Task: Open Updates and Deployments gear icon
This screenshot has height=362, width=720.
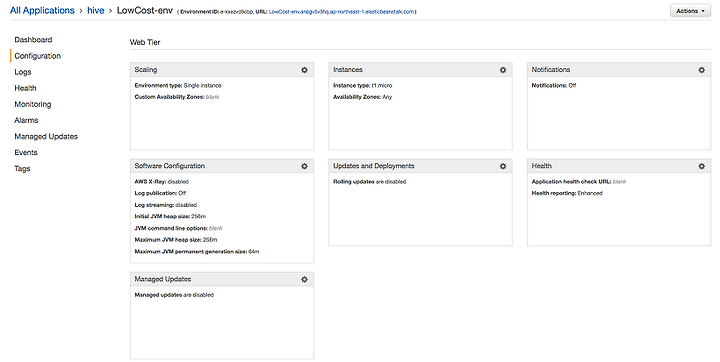Action: (503, 166)
